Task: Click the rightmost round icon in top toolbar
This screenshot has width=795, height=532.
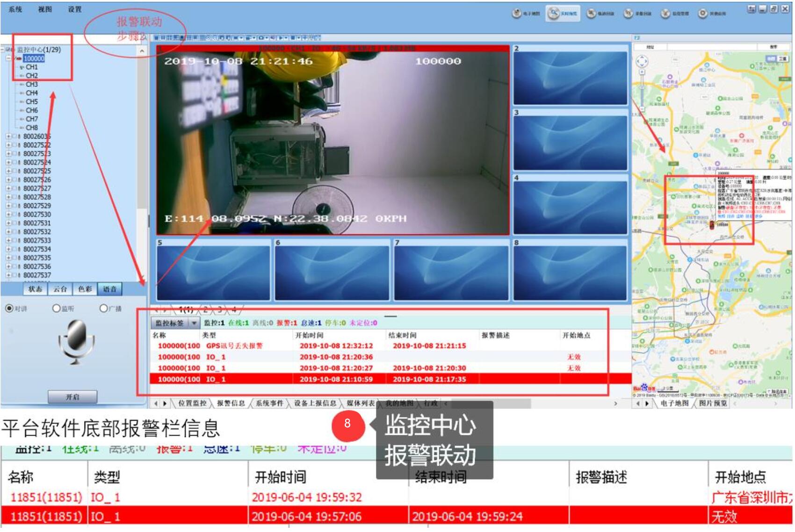Action: click(x=703, y=14)
